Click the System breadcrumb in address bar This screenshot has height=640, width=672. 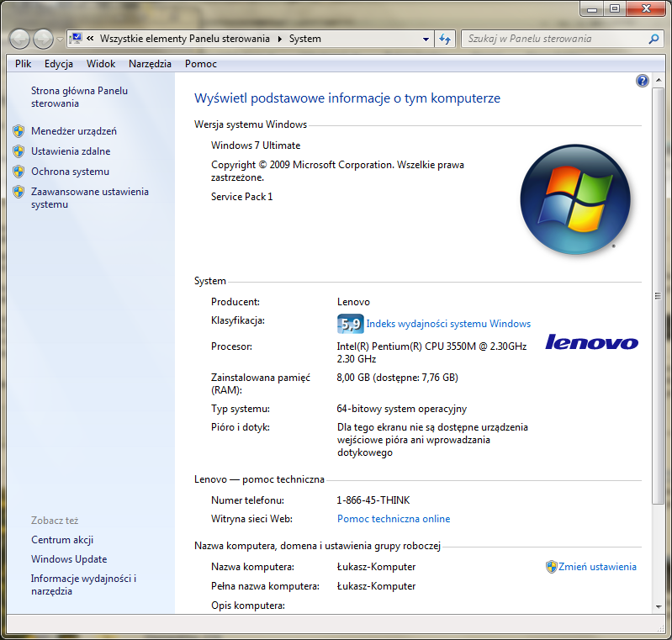click(x=304, y=39)
